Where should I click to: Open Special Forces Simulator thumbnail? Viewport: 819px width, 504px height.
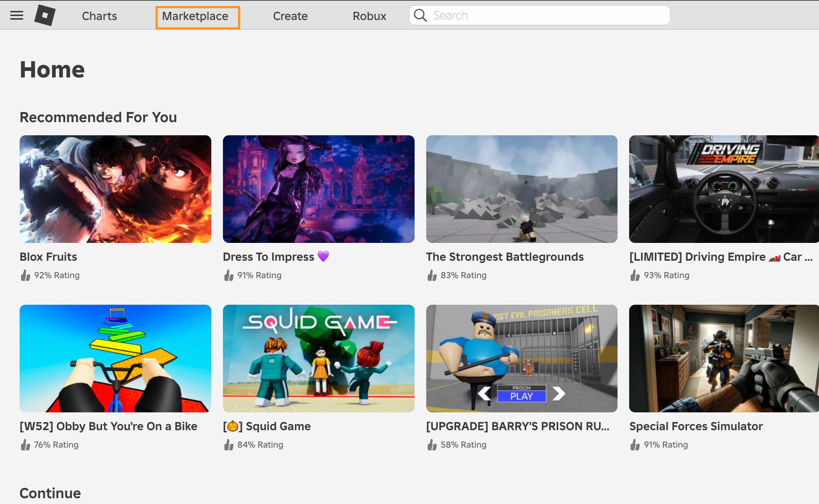pyautogui.click(x=724, y=359)
